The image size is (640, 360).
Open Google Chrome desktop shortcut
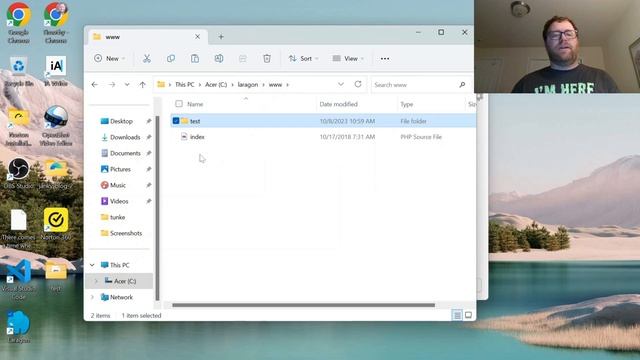click(18, 22)
